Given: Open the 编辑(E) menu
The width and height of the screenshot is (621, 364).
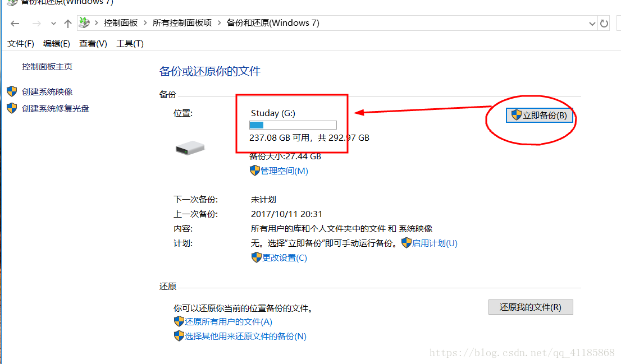Looking at the screenshot, I should coord(57,44).
